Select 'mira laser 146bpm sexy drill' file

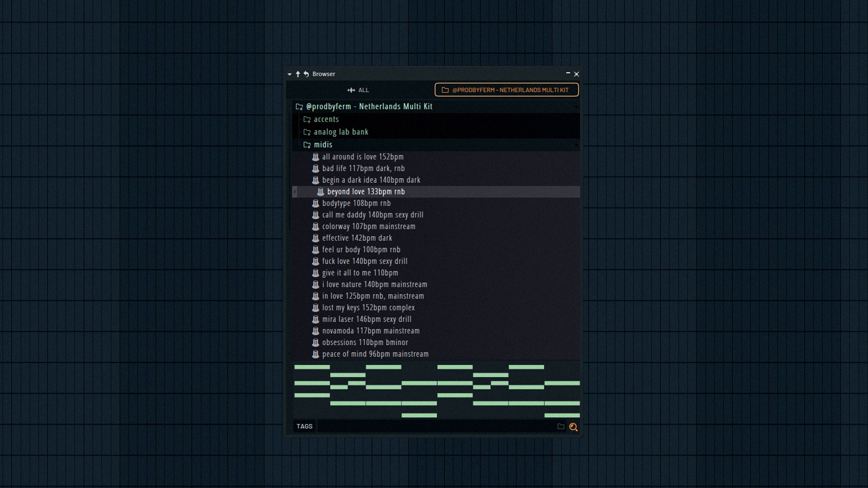point(436,319)
